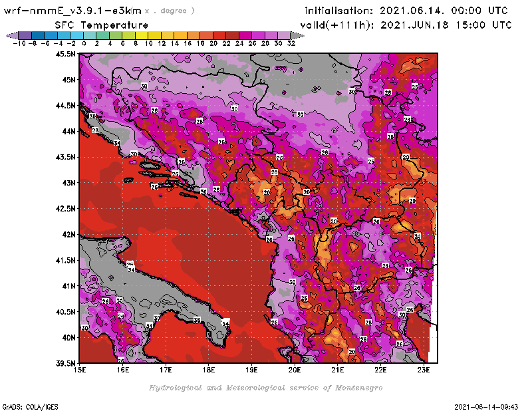The image size is (532, 411).
Task: Click the '19E' longitude label
Action: (x=251, y=370)
